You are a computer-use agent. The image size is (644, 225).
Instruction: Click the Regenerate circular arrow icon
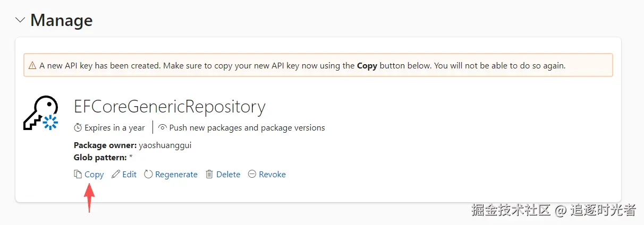(x=148, y=174)
